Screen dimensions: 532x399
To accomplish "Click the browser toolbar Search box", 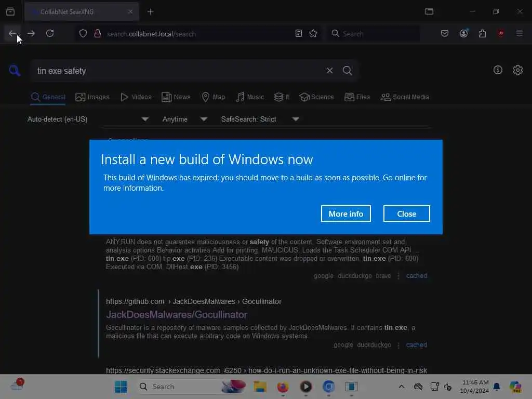I will [x=373, y=34].
